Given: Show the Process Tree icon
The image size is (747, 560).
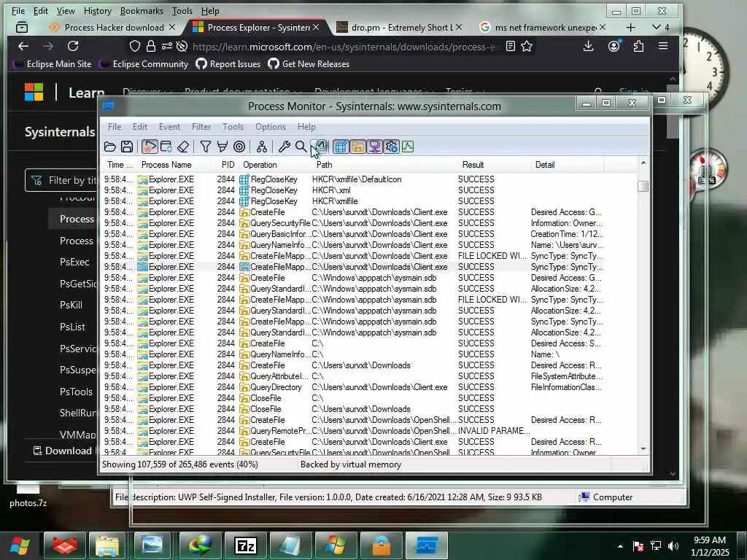Looking at the screenshot, I should click(x=262, y=147).
